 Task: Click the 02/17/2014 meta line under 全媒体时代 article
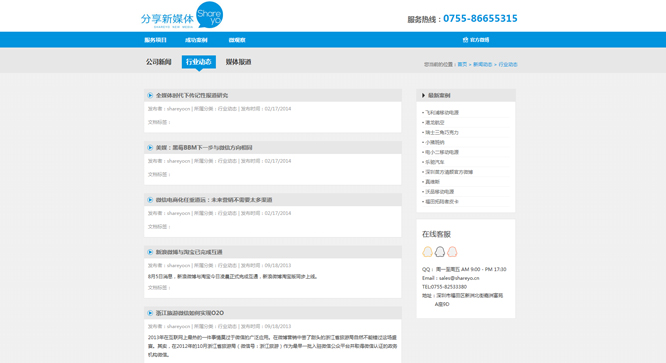click(x=219, y=109)
